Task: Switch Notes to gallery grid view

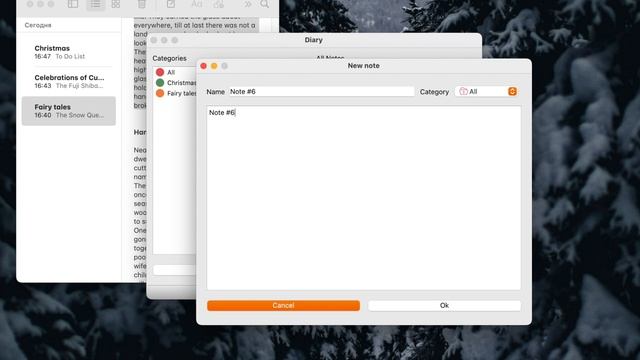Action: (x=116, y=4)
